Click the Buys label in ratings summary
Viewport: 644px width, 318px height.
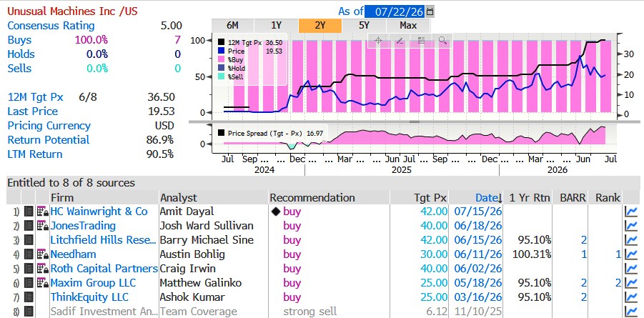pyautogui.click(x=19, y=40)
